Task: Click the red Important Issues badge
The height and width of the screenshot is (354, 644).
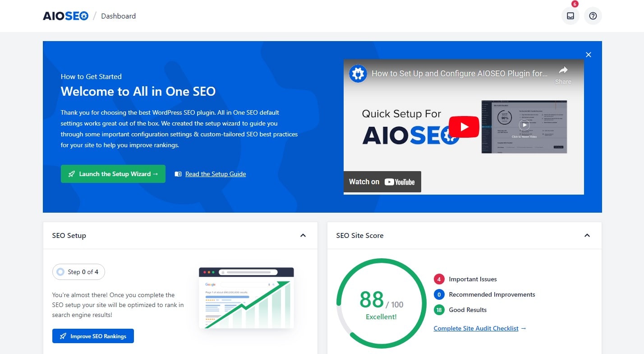Action: coord(438,279)
